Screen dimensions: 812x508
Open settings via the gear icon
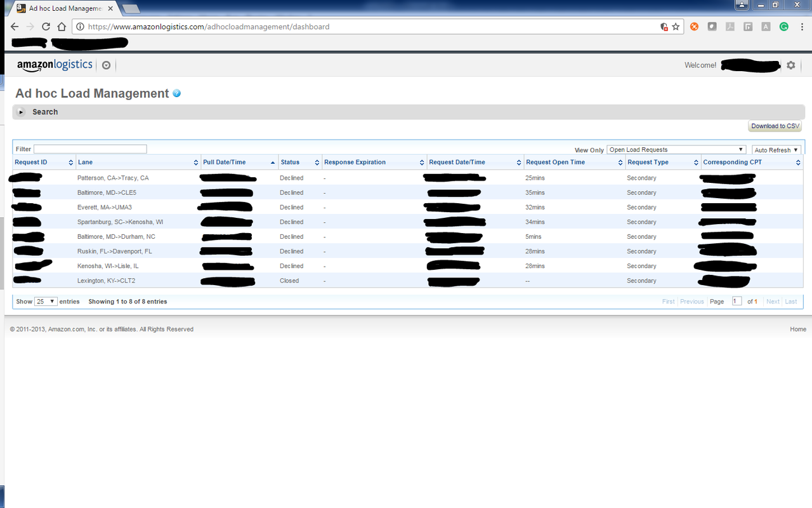click(x=790, y=65)
